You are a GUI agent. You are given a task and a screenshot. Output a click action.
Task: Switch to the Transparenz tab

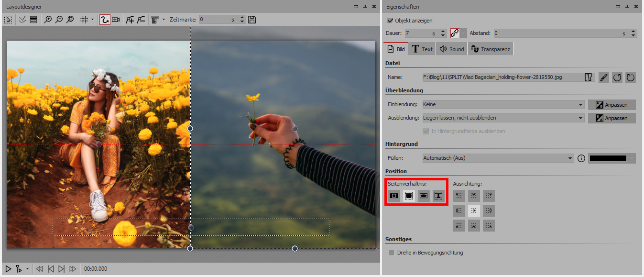point(491,49)
